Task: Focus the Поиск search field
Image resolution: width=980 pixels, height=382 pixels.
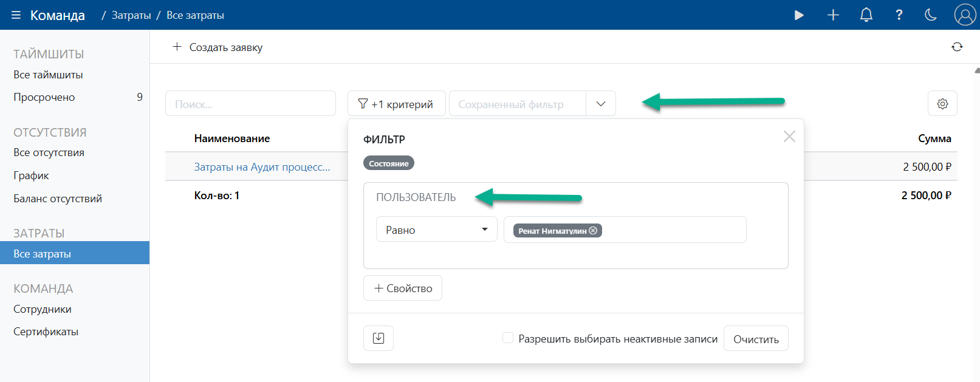Action: (x=250, y=103)
